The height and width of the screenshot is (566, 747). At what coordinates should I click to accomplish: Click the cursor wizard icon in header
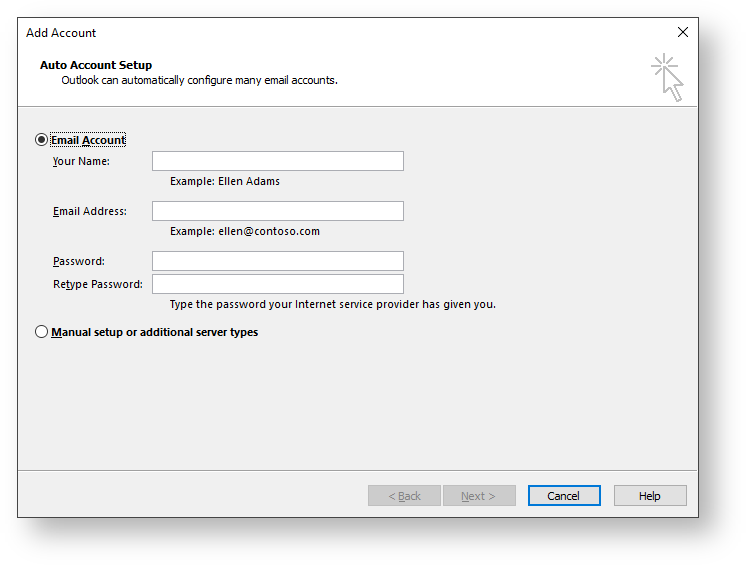point(667,78)
